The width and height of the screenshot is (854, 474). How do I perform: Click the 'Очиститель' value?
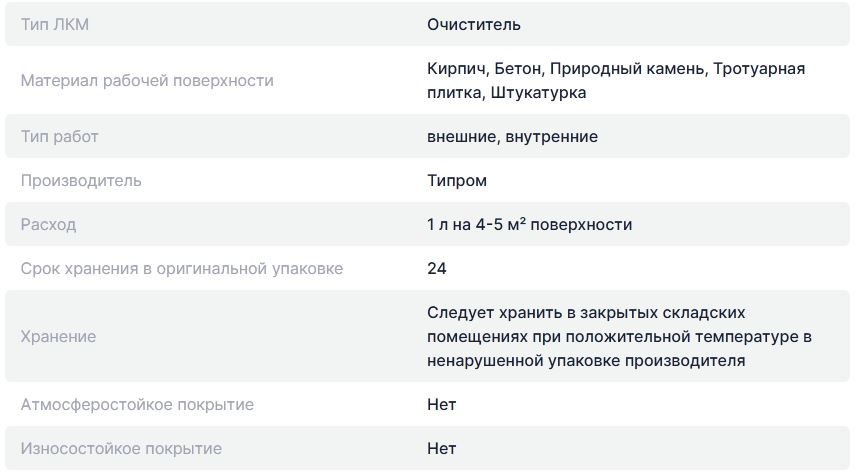coord(473,24)
